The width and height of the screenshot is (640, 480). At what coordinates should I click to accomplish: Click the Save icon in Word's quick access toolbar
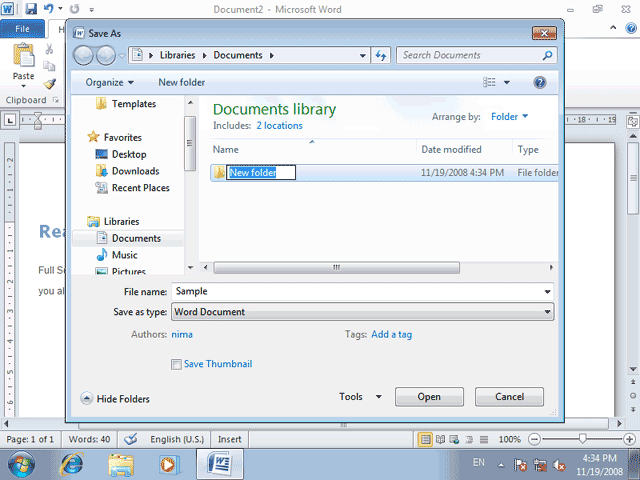click(31, 9)
